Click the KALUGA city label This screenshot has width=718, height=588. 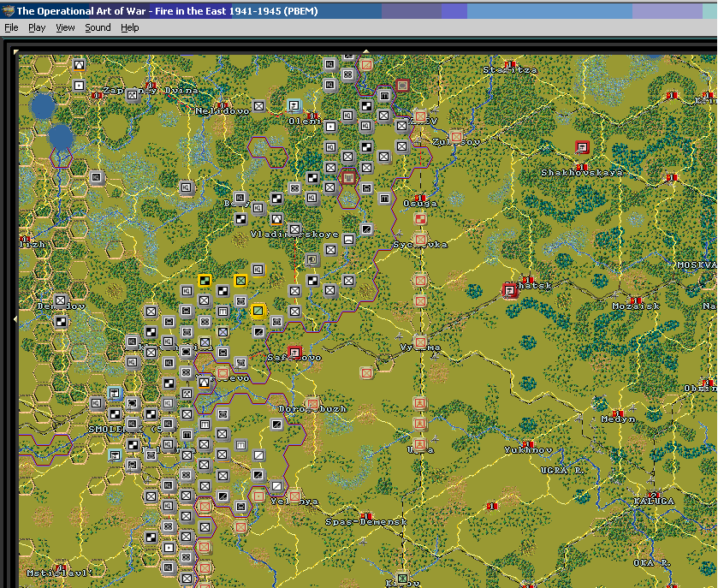654,502
